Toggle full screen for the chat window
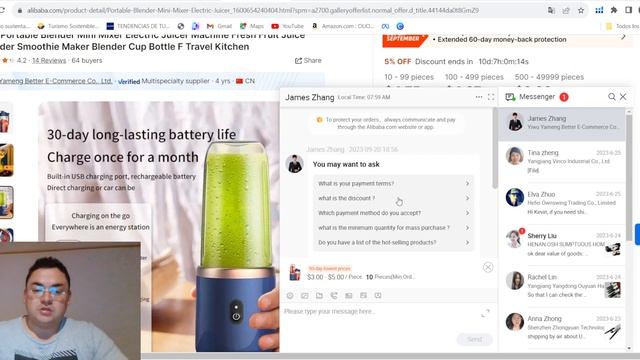The image size is (640, 360). click(491, 97)
